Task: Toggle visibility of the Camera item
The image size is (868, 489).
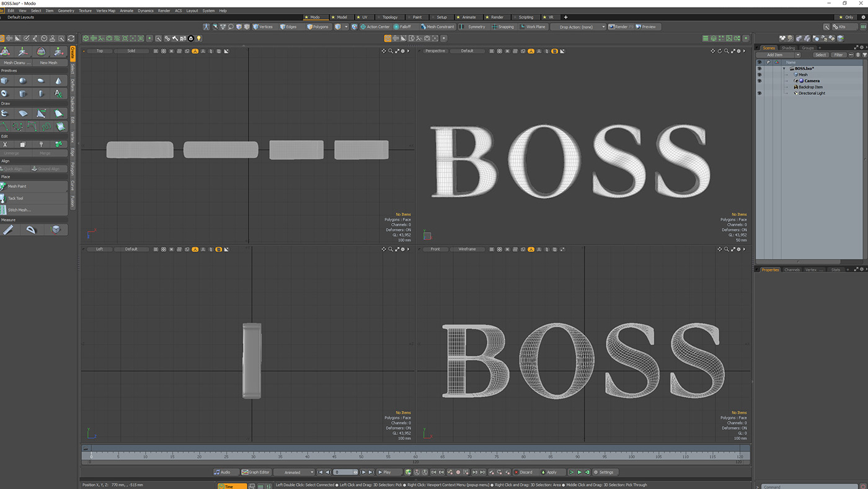Action: tap(759, 81)
